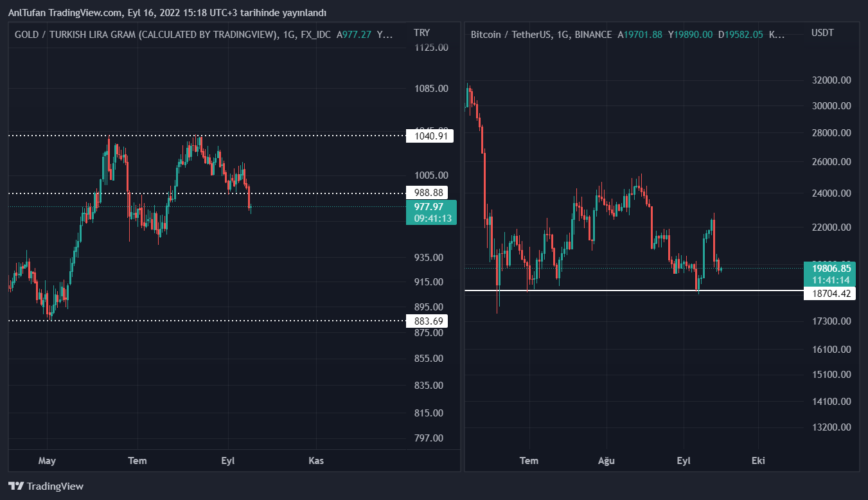The width and height of the screenshot is (868, 500).
Task: Click the 988.88 dotted line price label
Action: 430,193
